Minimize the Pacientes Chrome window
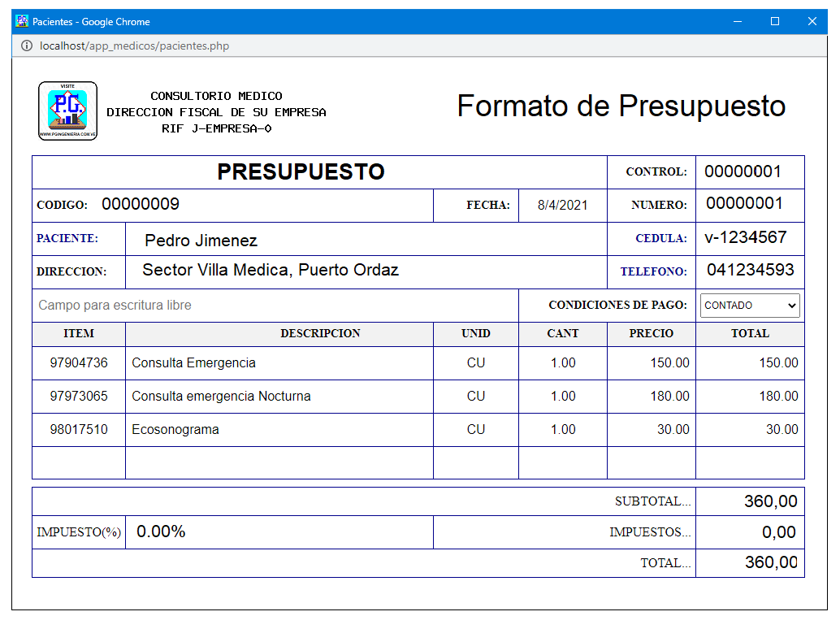The image size is (840, 629). [738, 21]
